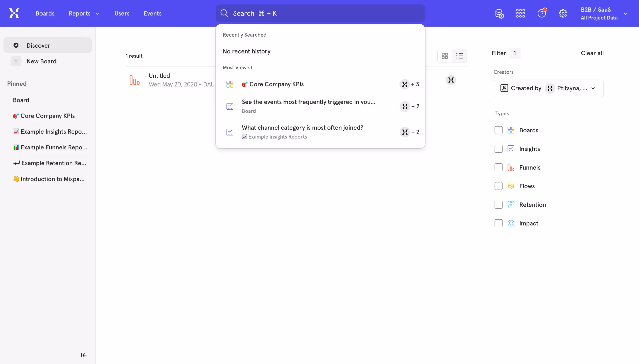Open the Discover compass item in sidebar
The height and width of the screenshot is (364, 639).
(x=38, y=45)
